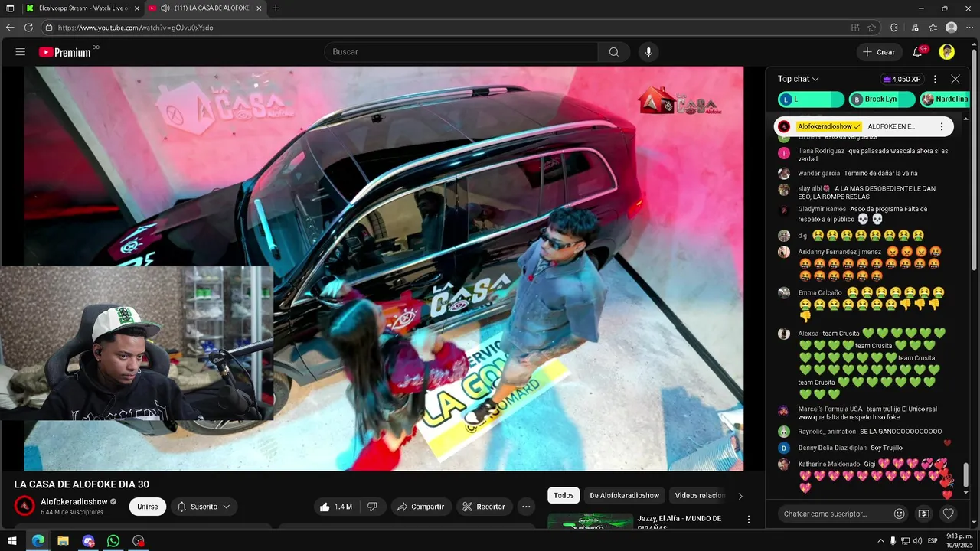Open the 4,050 XP badge
The image size is (980, 551).
(x=902, y=79)
